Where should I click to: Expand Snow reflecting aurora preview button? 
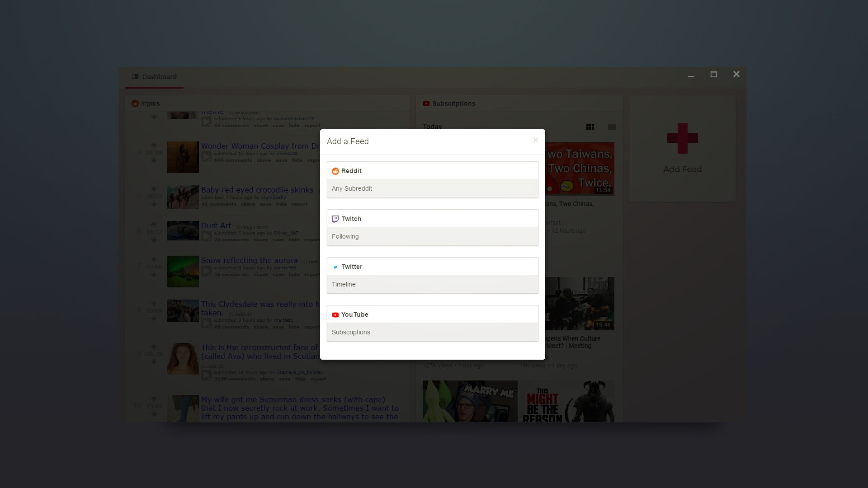(206, 271)
